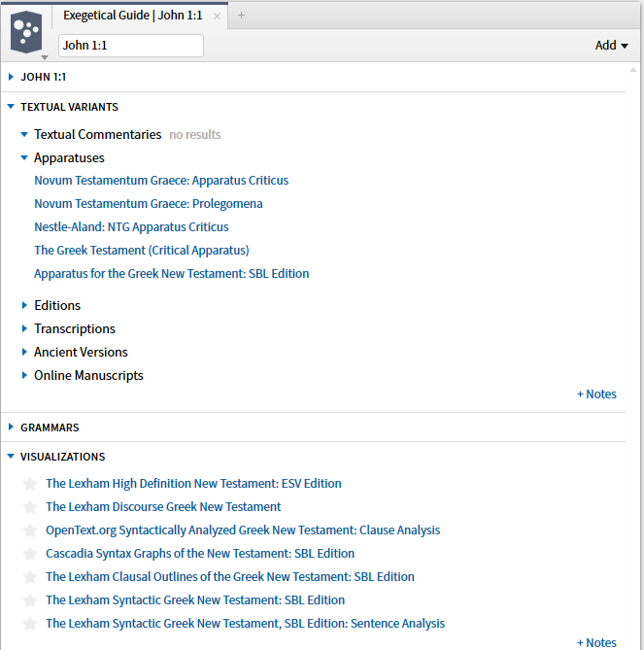This screenshot has height=650, width=644.
Task: Star the Lexham Syntactic Greek NT: SBL Edition
Action: (30, 600)
